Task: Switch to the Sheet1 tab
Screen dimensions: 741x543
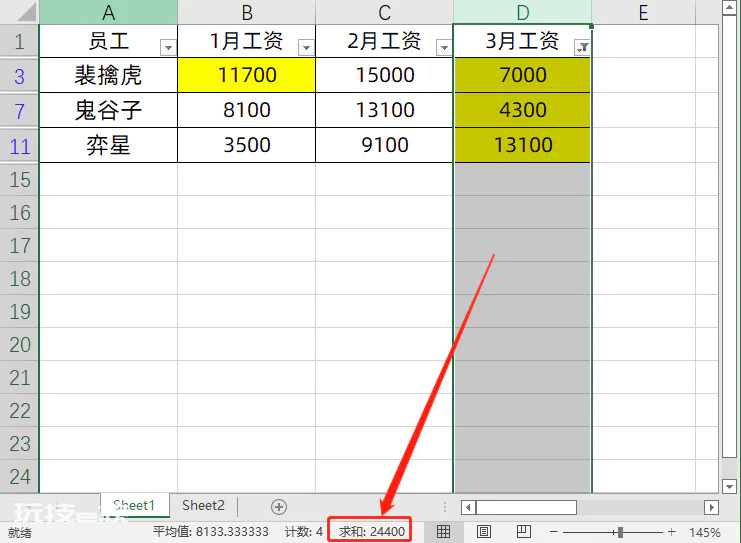Action: click(134, 506)
